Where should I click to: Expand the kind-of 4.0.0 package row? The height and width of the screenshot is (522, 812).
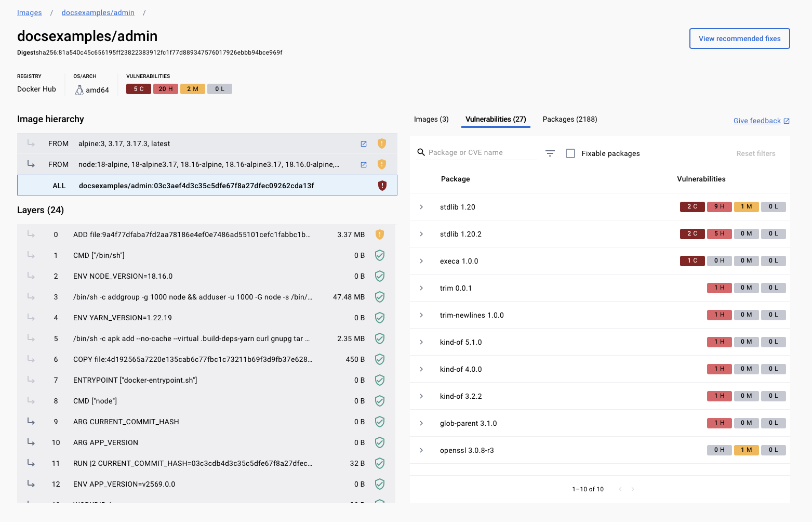(x=421, y=369)
